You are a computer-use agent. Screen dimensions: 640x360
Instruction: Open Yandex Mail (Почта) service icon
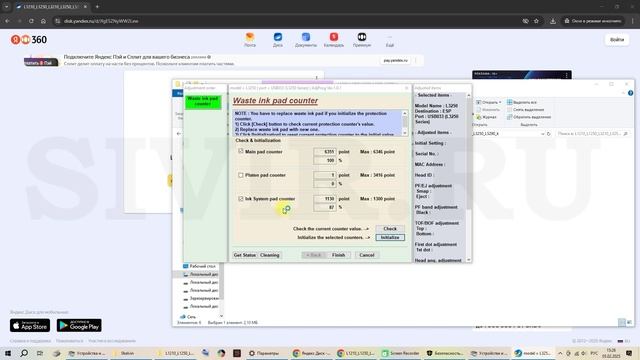(x=250, y=40)
